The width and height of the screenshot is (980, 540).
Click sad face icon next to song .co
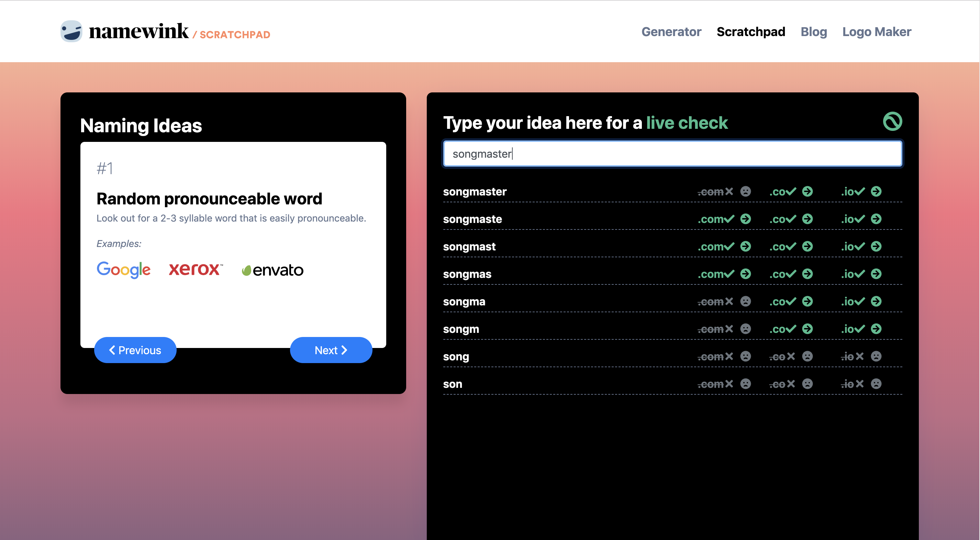click(807, 356)
